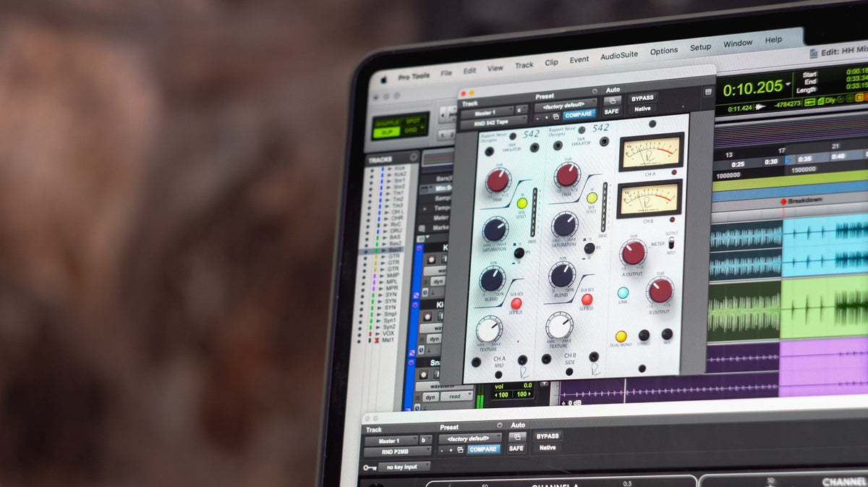Open the Pro Tools application menu
Screen dimensions: 868x487
coord(414,76)
